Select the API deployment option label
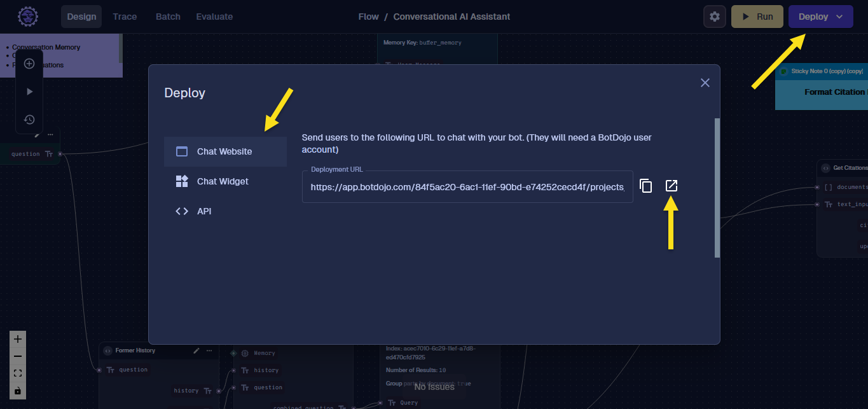The height and width of the screenshot is (409, 868). [204, 211]
